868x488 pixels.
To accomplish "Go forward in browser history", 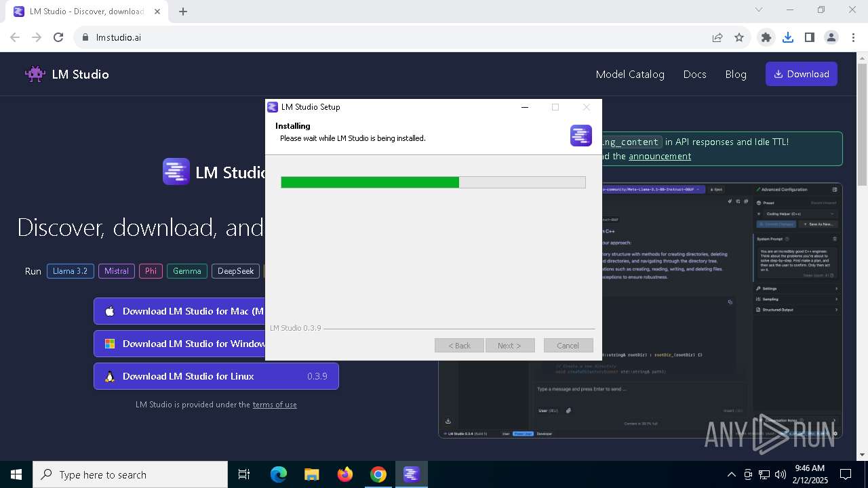I will (37, 37).
